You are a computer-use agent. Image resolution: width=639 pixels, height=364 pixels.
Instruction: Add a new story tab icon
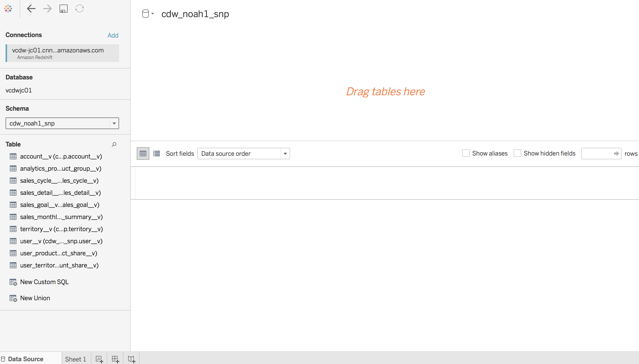coord(131,359)
